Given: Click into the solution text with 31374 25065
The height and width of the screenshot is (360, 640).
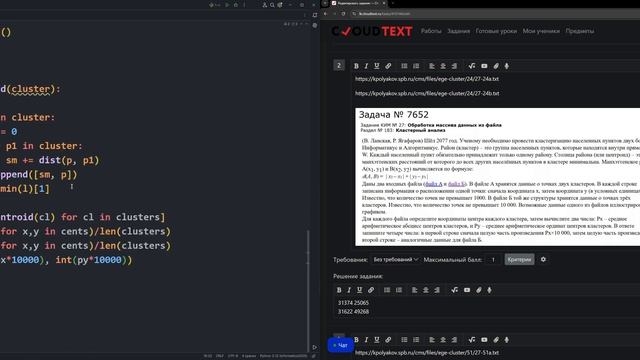Looking at the screenshot, I should [x=353, y=303].
